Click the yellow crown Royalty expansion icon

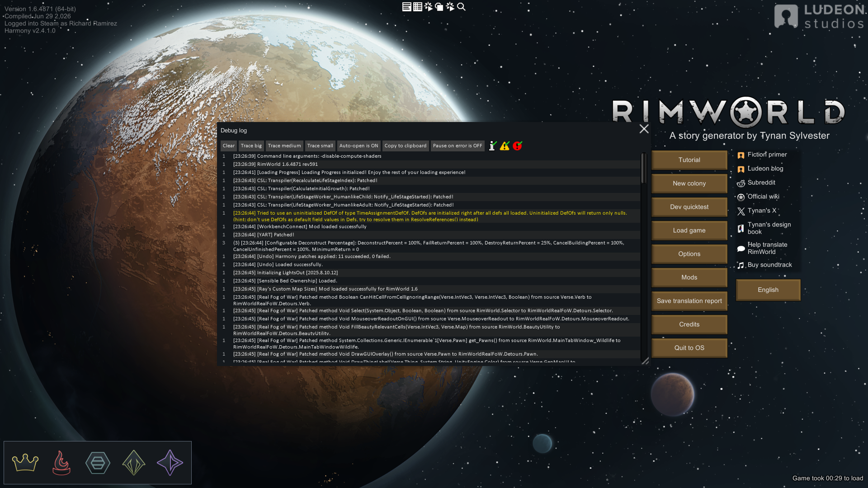point(25,463)
